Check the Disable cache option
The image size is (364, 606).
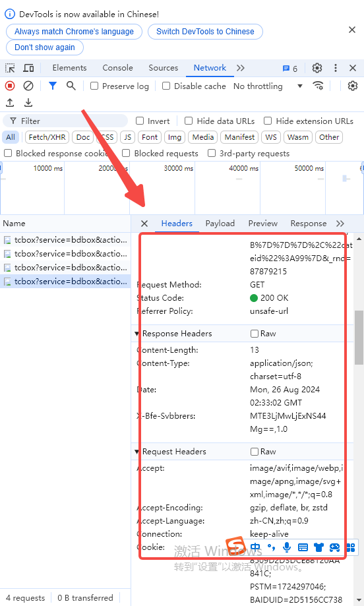[x=166, y=86]
